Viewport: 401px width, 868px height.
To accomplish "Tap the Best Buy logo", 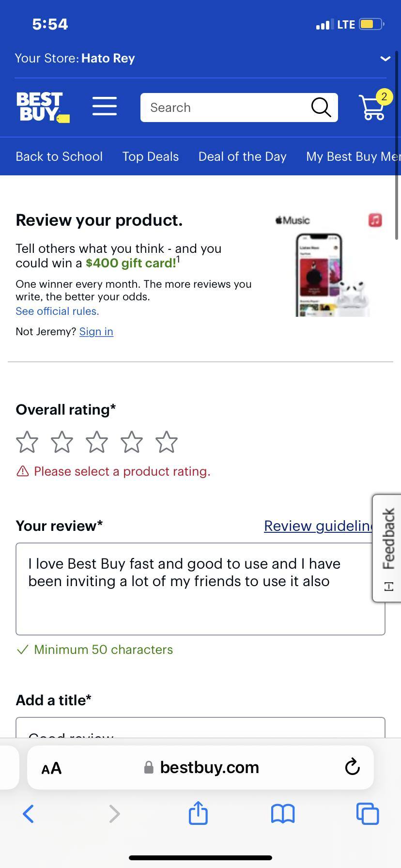I will coord(43,107).
